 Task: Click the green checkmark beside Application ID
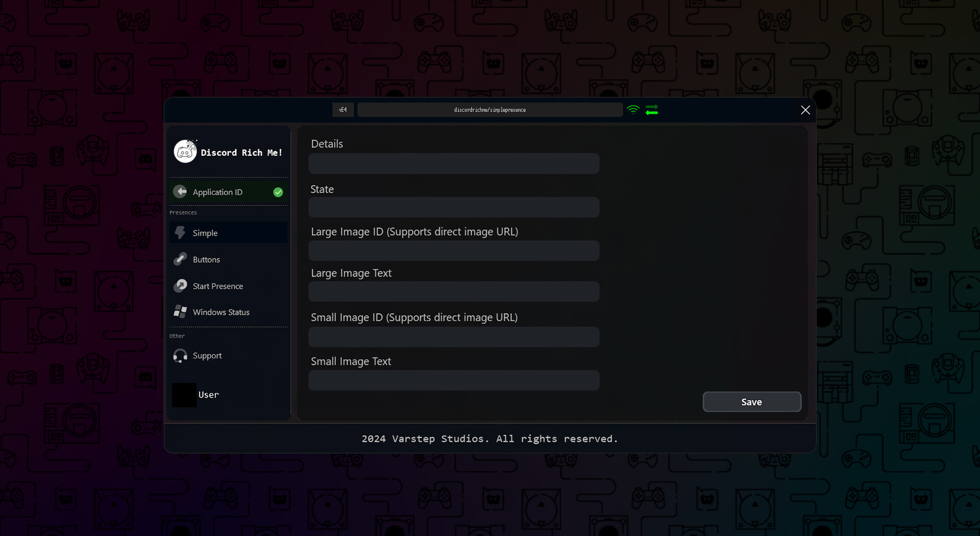(x=278, y=192)
